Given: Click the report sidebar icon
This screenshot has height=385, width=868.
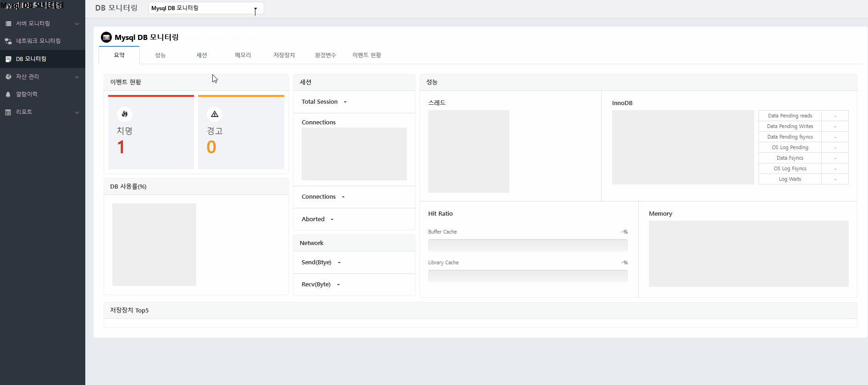Looking at the screenshot, I should pos(8,112).
